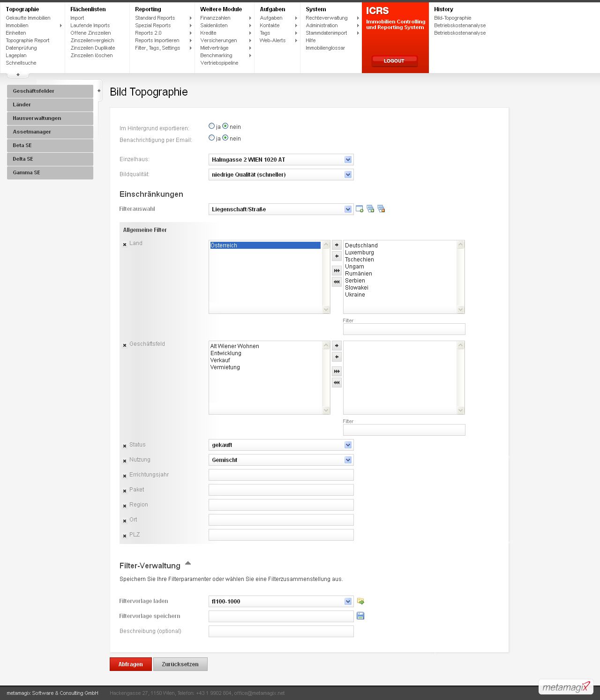The width and height of the screenshot is (600, 700).
Task: Open Mietverträge under Weitere Module
Action: click(x=214, y=48)
